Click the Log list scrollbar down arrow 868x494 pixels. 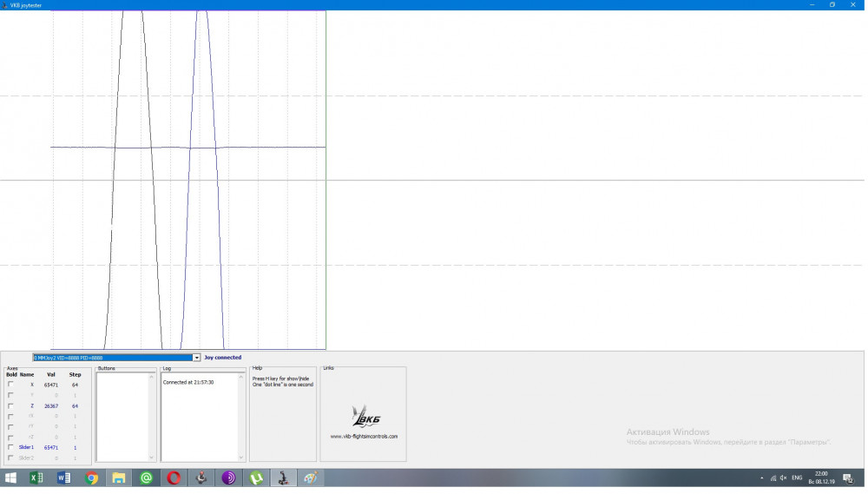[240, 458]
